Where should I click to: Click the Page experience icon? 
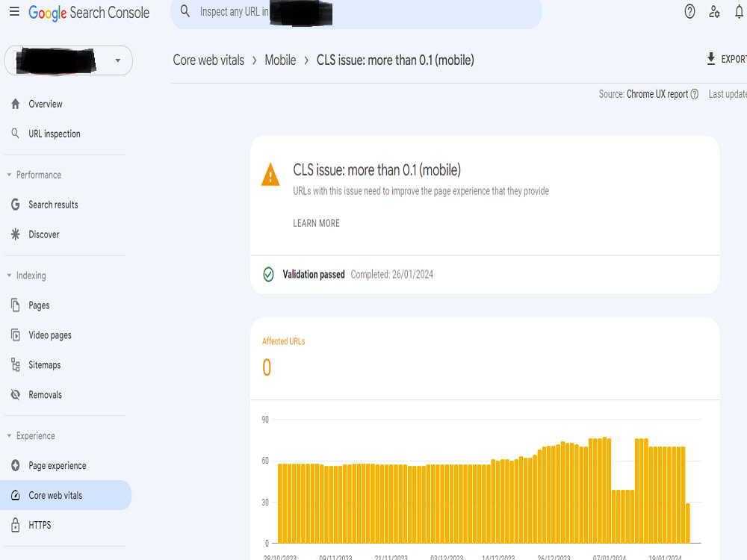pyautogui.click(x=15, y=465)
